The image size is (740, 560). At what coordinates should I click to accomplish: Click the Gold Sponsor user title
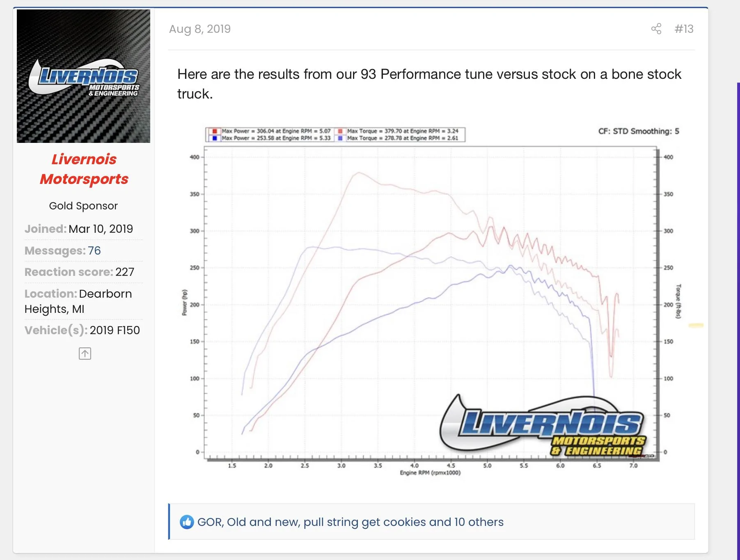[x=83, y=206]
